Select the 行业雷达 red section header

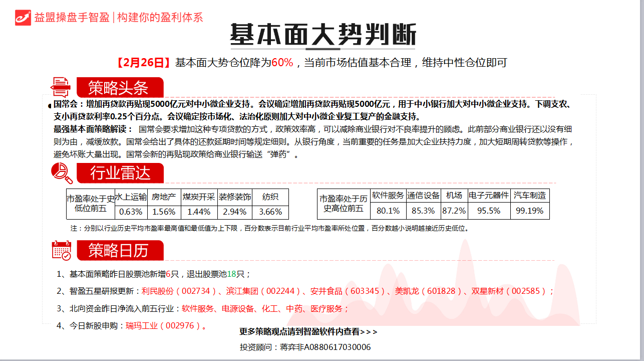coord(120,173)
